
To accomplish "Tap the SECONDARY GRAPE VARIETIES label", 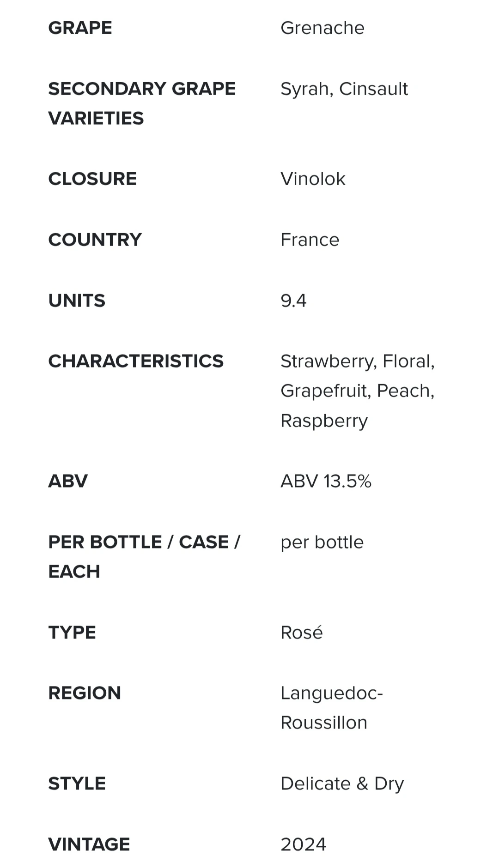I will click(x=142, y=103).
